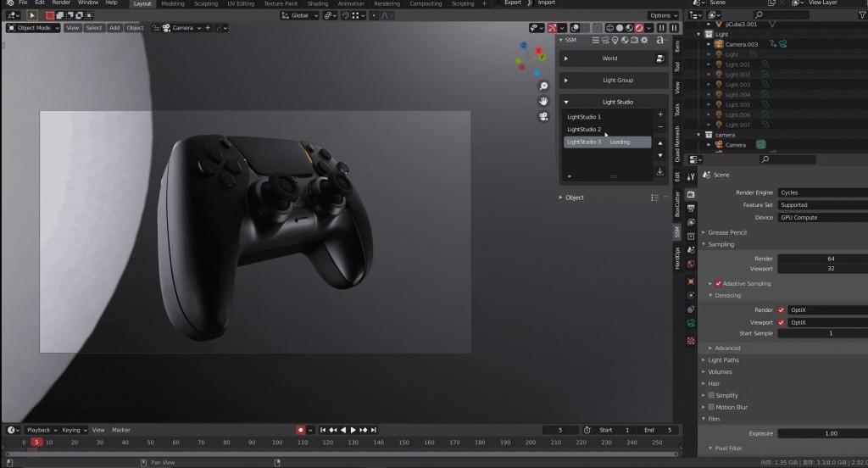Click the zoom viewport magnifier icon
Screen dimensions: 868x468
[543, 86]
